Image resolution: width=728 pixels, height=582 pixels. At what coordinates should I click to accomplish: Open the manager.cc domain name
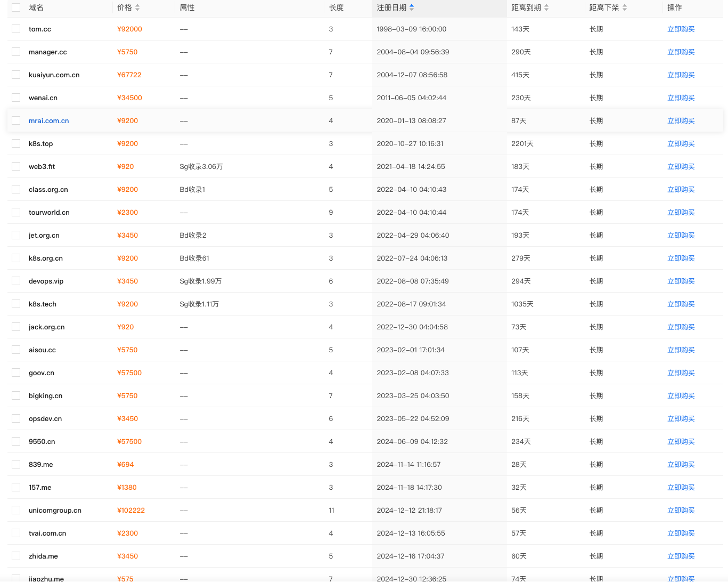47,52
